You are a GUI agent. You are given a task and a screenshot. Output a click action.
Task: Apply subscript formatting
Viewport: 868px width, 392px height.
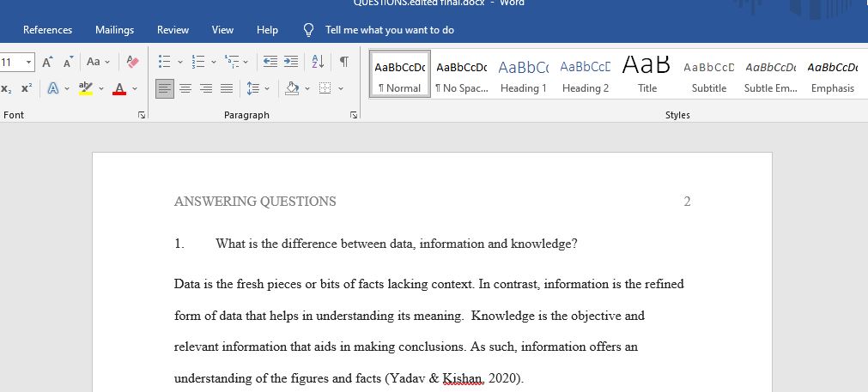7,88
